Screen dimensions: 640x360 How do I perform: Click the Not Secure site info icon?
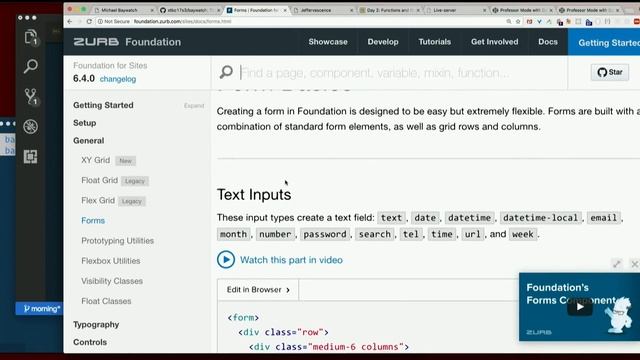100,21
